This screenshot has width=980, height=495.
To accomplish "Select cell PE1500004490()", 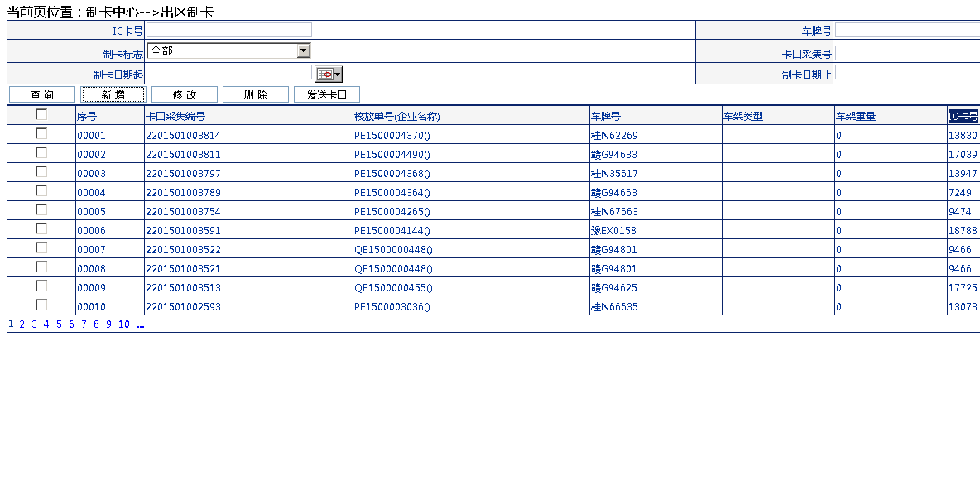I will pyautogui.click(x=392, y=154).
